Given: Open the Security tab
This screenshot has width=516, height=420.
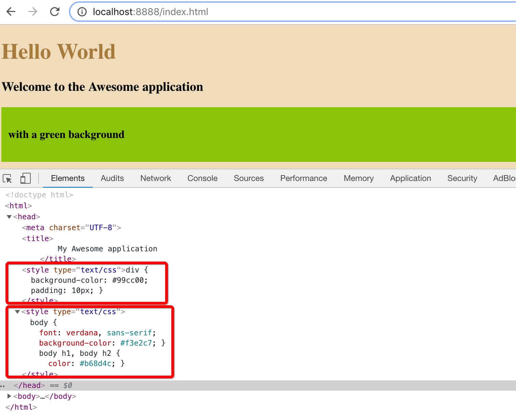Looking at the screenshot, I should click(x=462, y=178).
